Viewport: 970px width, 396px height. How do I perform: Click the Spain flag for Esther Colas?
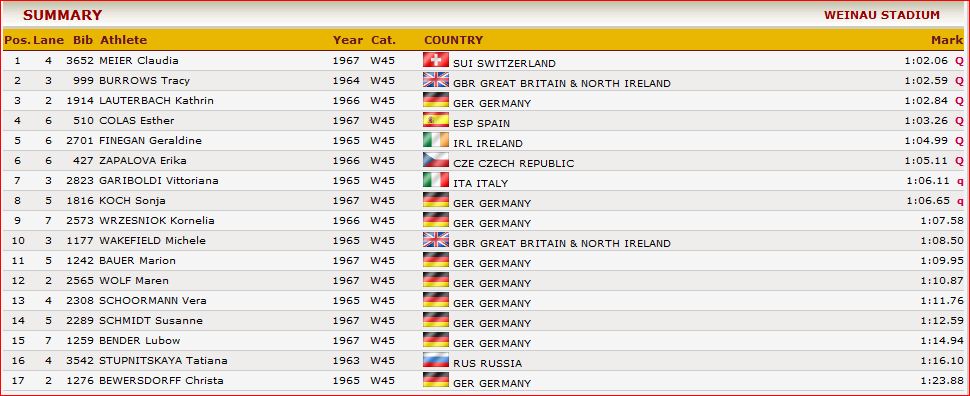tap(436, 119)
